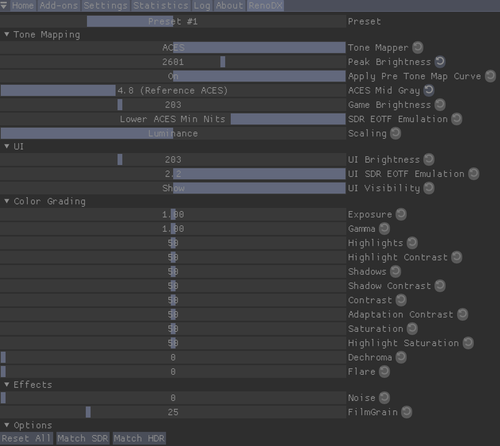Click the Match HDR button
500x446 pixels.
139,438
